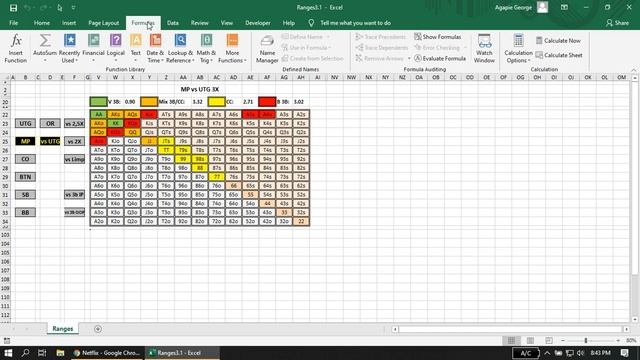The image size is (640, 360).
Task: Select the red B 3B legend swatch
Action: [267, 102]
